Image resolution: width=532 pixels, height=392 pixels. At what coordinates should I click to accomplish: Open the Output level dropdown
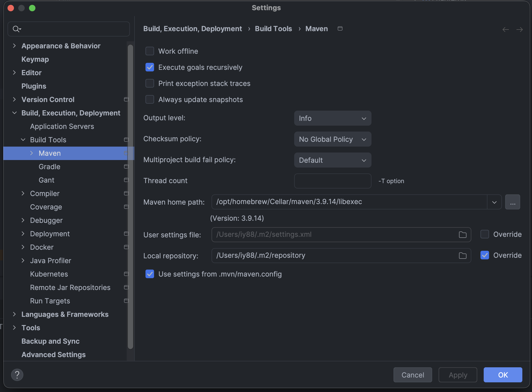click(333, 118)
